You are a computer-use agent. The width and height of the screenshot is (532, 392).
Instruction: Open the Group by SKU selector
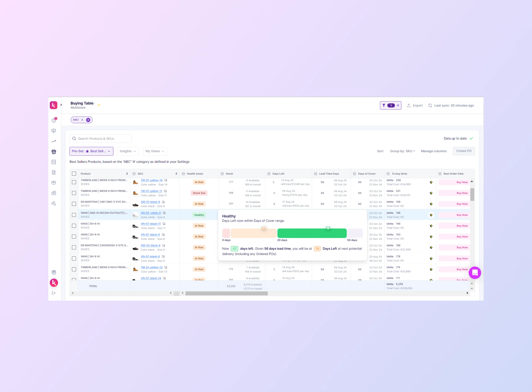(403, 151)
